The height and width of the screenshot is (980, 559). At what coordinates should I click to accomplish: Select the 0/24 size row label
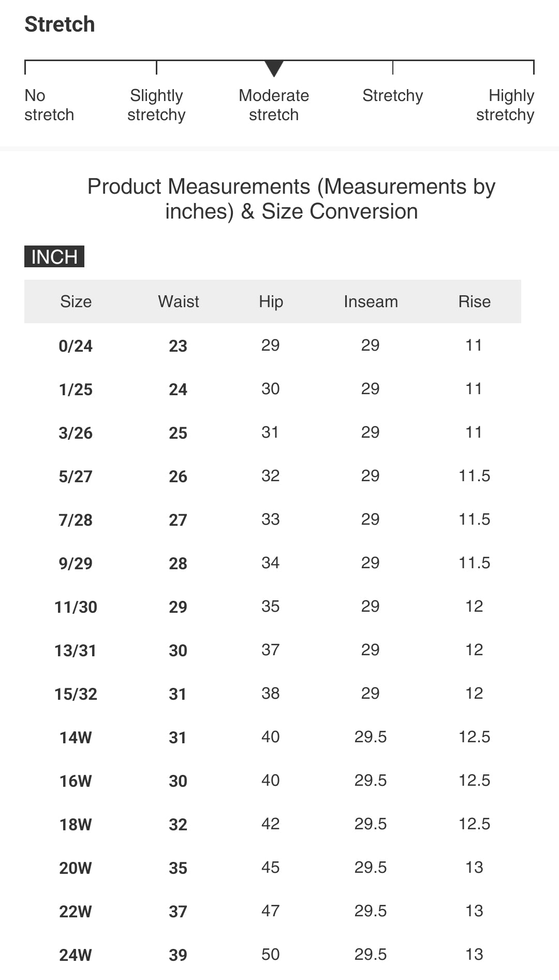[76, 346]
